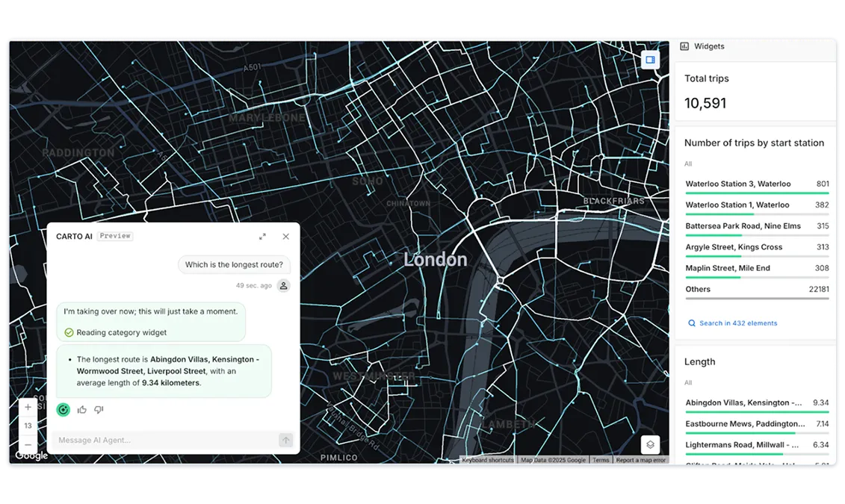Click "Report a map error"
845x504 pixels.
pyautogui.click(x=640, y=460)
